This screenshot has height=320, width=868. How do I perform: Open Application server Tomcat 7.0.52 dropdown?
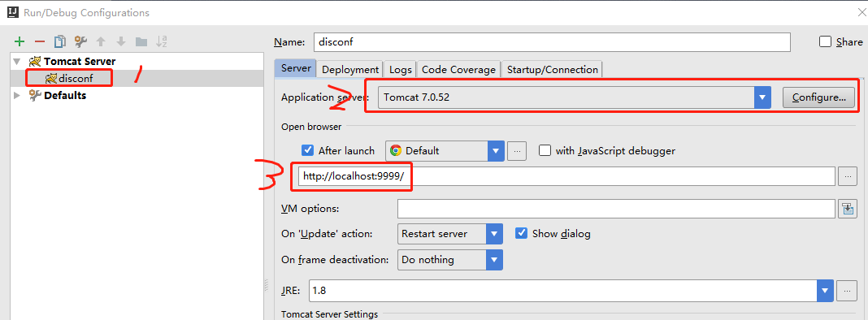[x=575, y=98]
